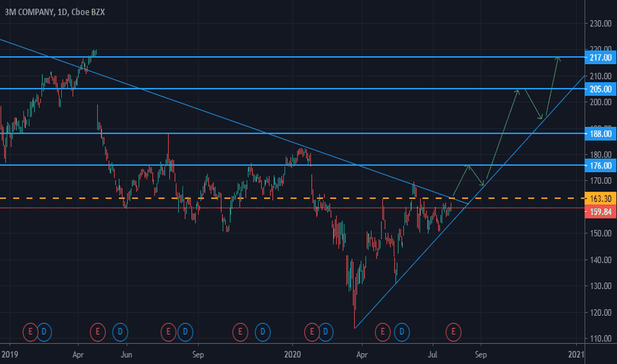Select the red dotted current price line
The height and width of the screenshot is (364, 617).
click(293, 208)
